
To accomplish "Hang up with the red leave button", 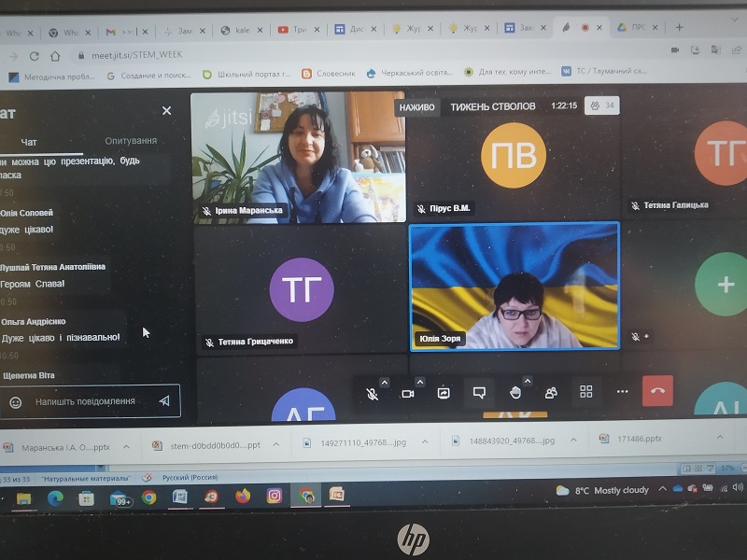I will (x=657, y=391).
